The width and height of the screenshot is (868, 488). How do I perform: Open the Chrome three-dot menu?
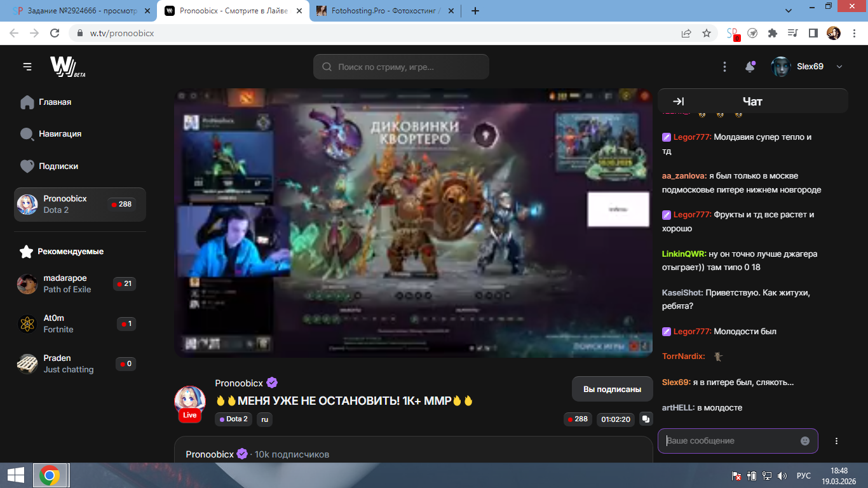click(853, 33)
